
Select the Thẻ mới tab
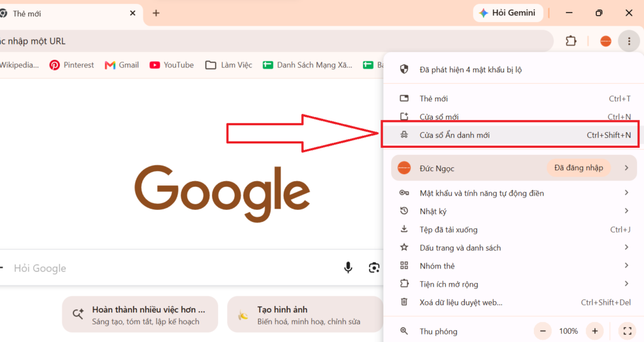(70, 14)
